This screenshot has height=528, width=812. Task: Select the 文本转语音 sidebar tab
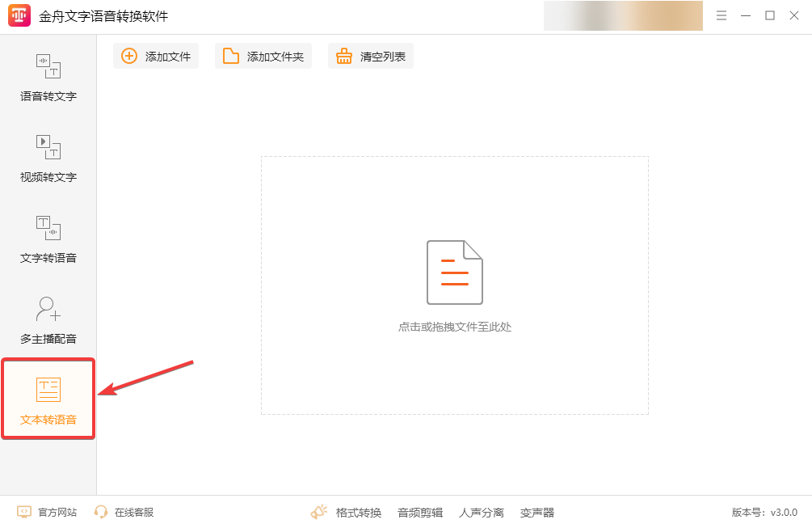click(48, 399)
